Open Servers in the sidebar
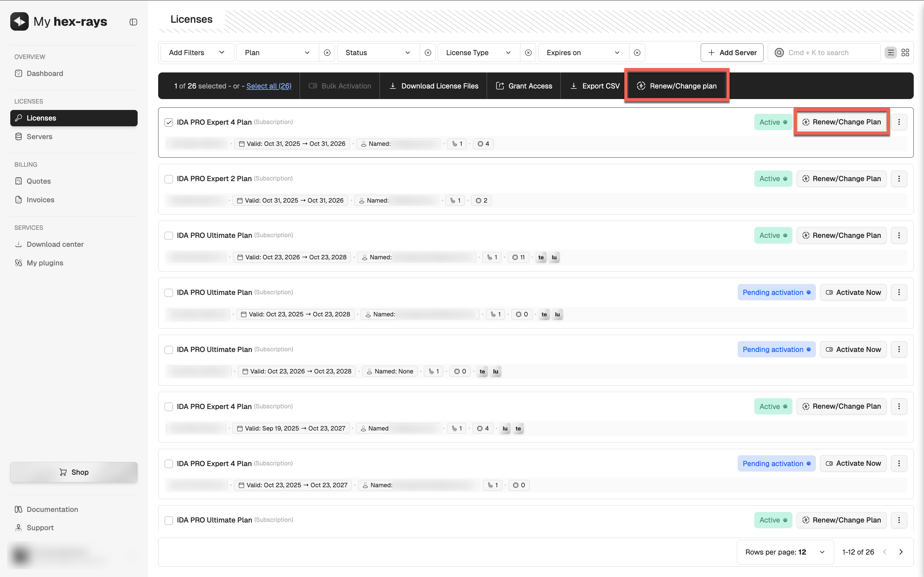 coord(39,137)
